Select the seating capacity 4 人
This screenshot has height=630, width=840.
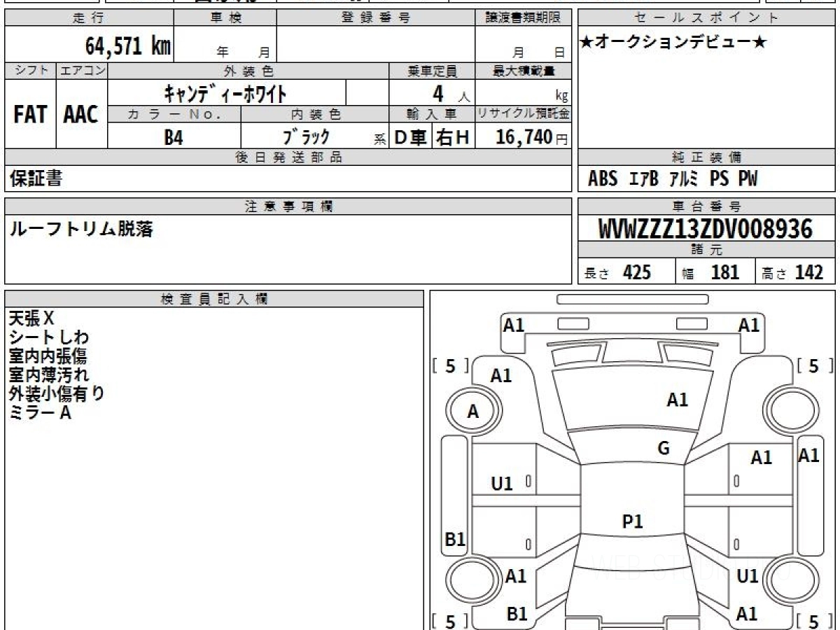point(451,94)
